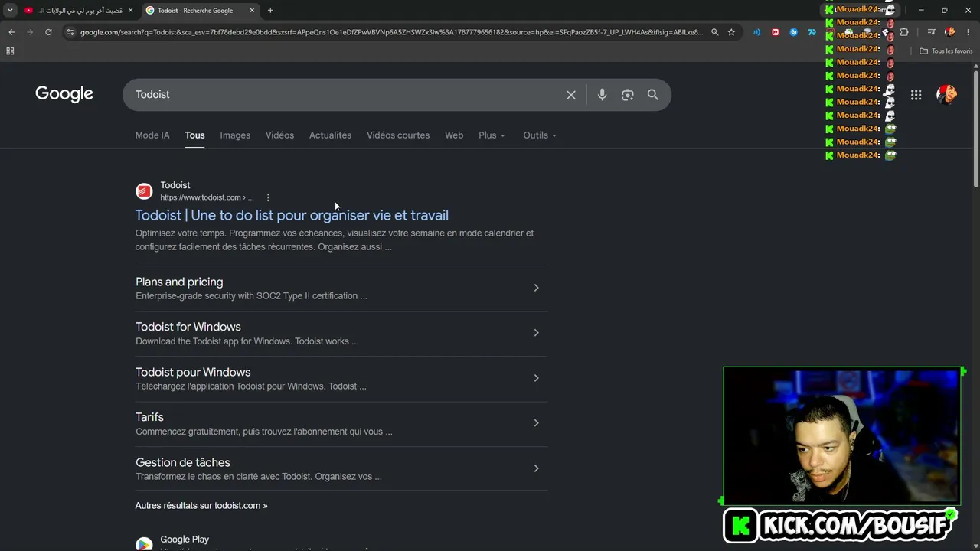980x551 pixels.
Task: Switch to the Vidéos tab
Action: point(279,135)
